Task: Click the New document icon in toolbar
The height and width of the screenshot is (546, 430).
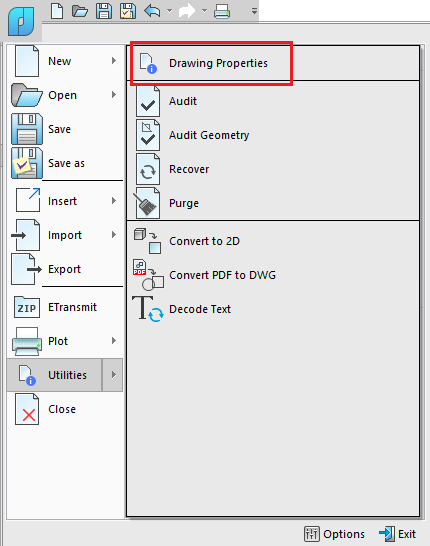Action: click(57, 11)
